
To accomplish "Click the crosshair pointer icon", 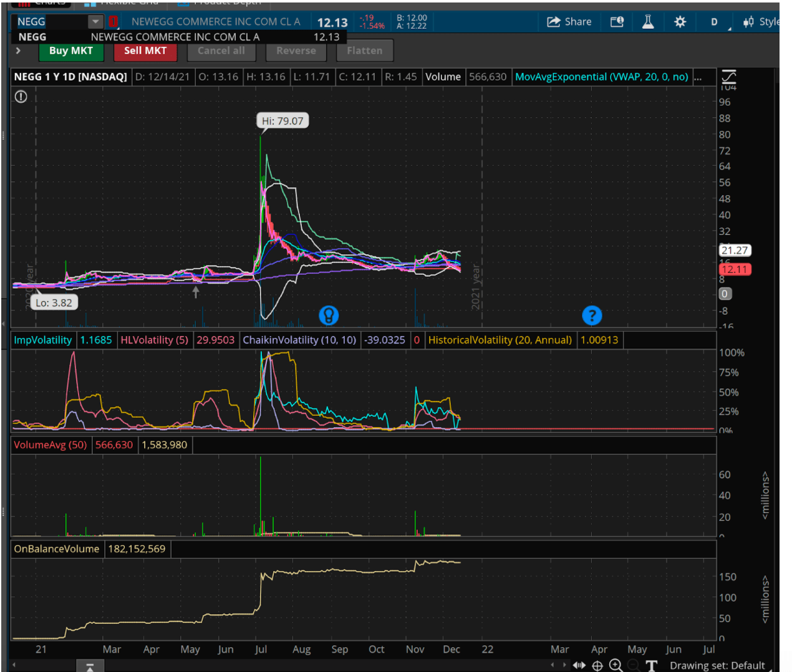I will click(597, 665).
